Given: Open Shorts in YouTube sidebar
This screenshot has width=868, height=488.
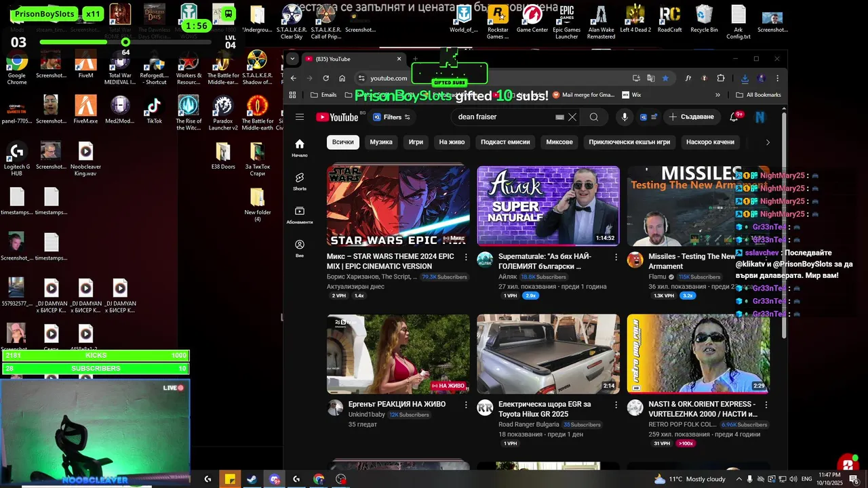Looking at the screenshot, I should (x=300, y=181).
